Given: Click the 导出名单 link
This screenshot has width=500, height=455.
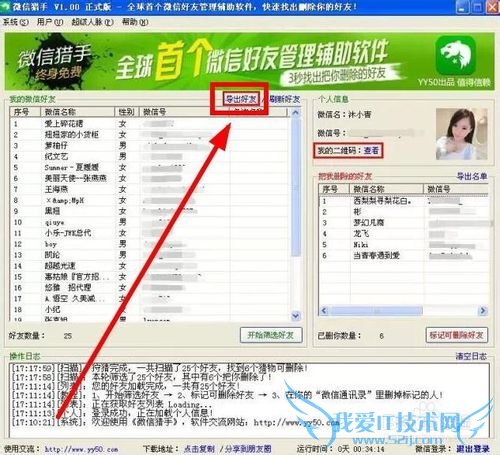Looking at the screenshot, I should (x=472, y=176).
